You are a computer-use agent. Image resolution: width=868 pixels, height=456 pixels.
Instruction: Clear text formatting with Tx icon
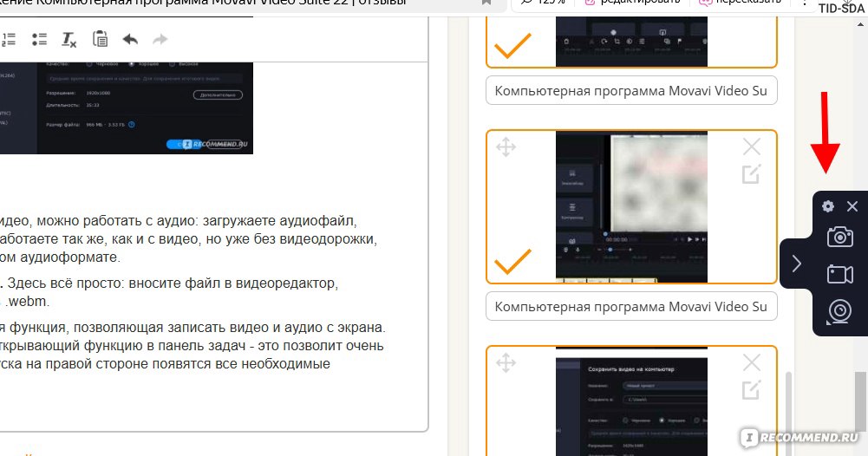coord(69,39)
